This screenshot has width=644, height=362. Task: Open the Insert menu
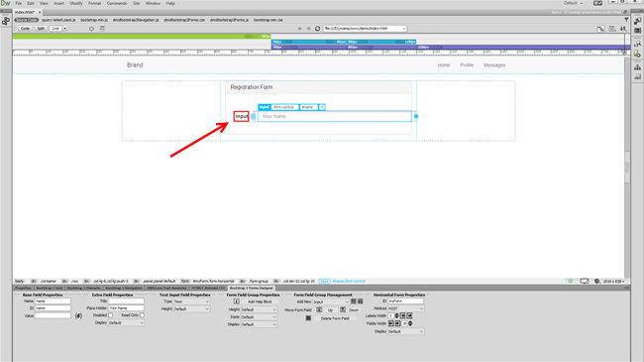point(59,3)
